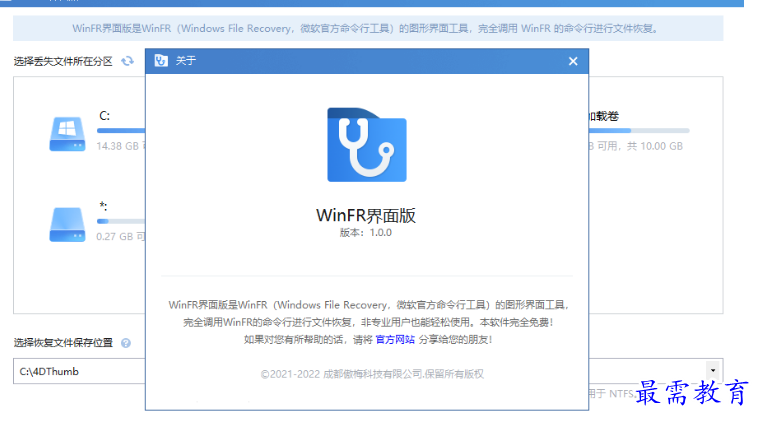Click the C: drive usage bar
Screen dimensions: 757x424
[121, 130]
